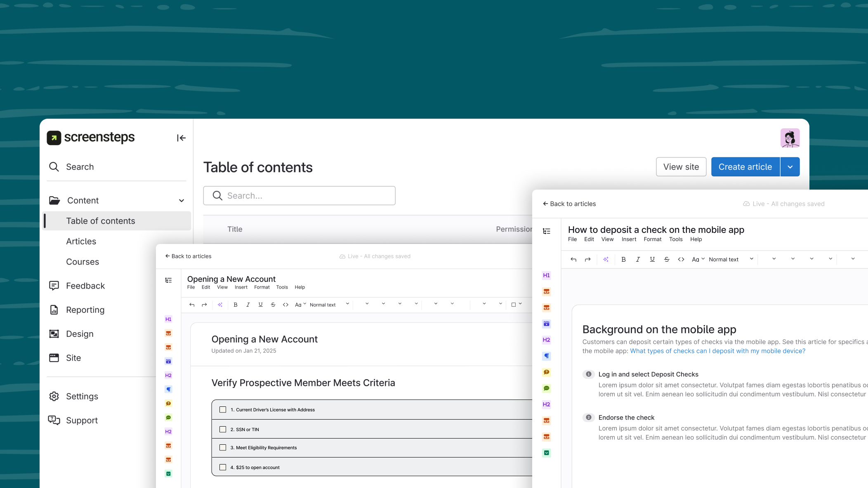Screen dimensions: 868x488
Task: Open the Create article split-button dropdown
Action: (790, 167)
